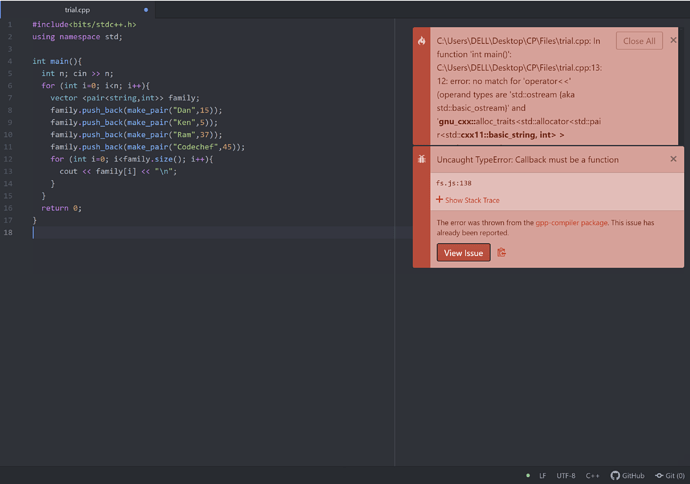Place cursor on #include<bits/stdc++.h> line
This screenshot has height=484, width=690.
click(84, 24)
